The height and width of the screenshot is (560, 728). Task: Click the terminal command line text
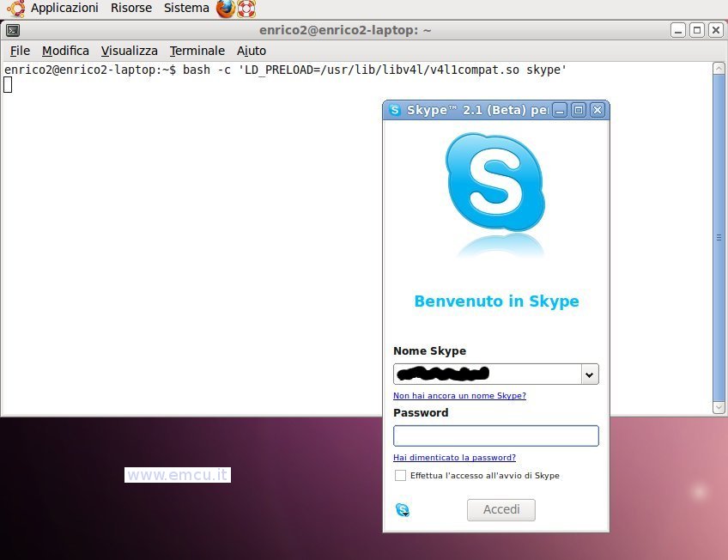point(285,70)
